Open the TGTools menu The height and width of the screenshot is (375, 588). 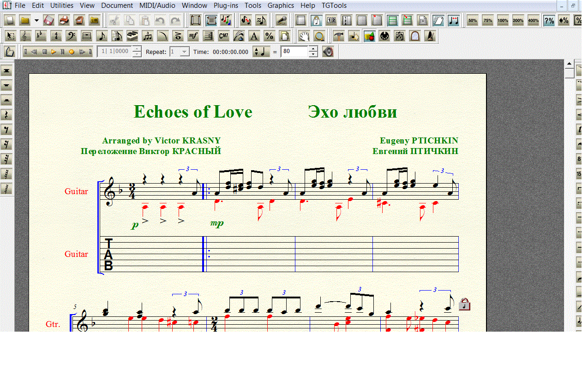click(x=334, y=6)
